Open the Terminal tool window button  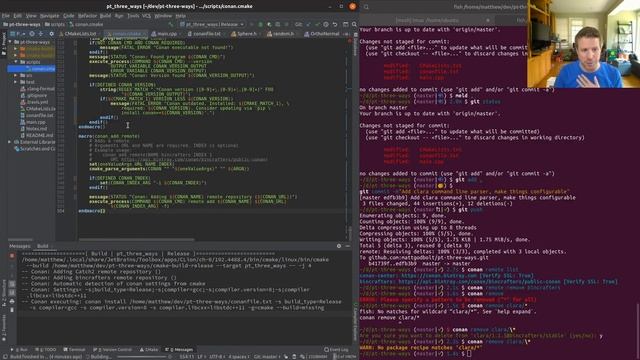pos(74,350)
